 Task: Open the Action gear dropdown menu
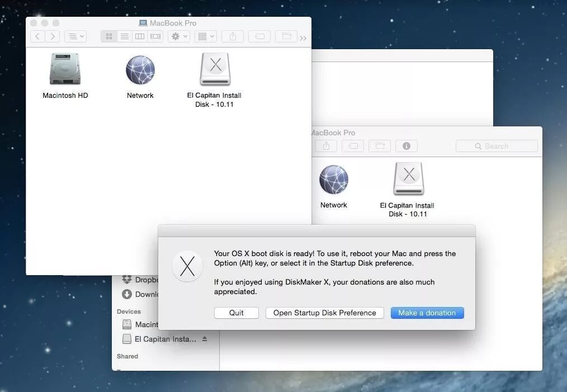(x=179, y=36)
